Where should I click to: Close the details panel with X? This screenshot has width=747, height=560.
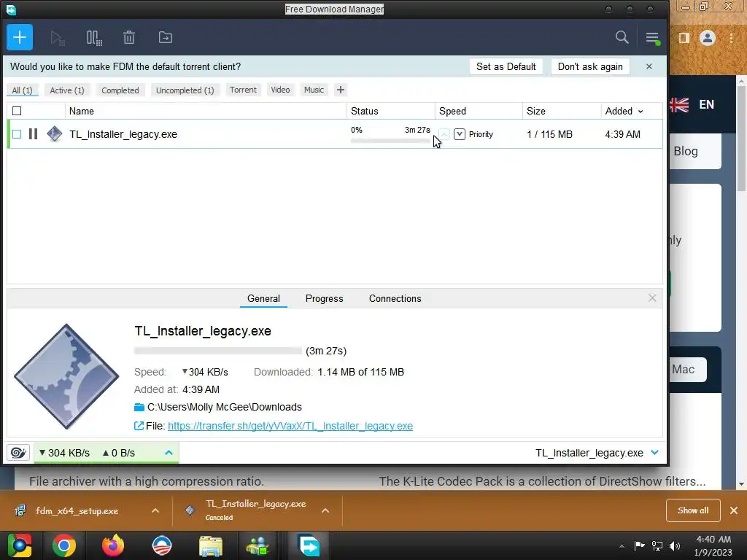(652, 298)
